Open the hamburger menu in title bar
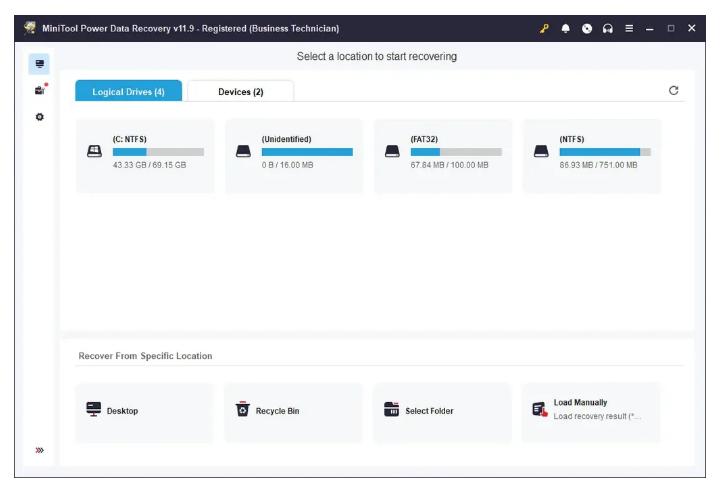721x485 pixels. tap(629, 28)
